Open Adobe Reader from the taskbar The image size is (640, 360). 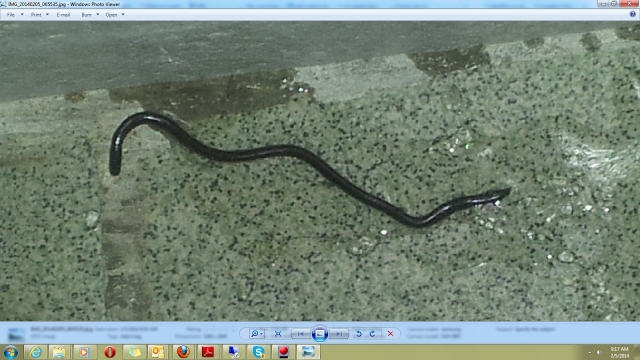point(208,352)
